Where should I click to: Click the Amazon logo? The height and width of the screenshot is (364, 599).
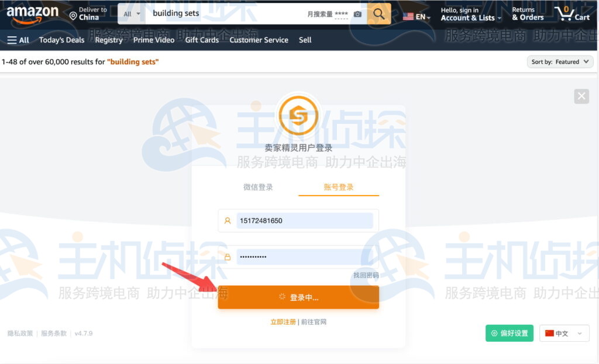pos(32,13)
